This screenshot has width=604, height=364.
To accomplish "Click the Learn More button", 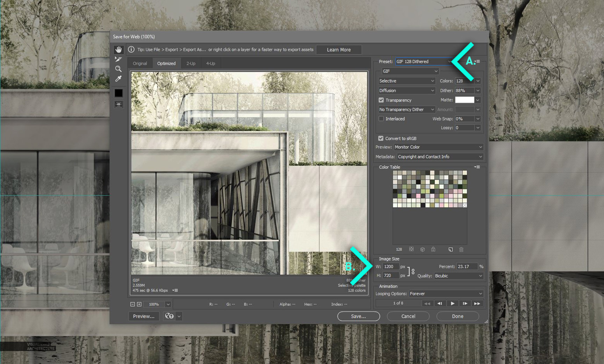I will coord(339,50).
